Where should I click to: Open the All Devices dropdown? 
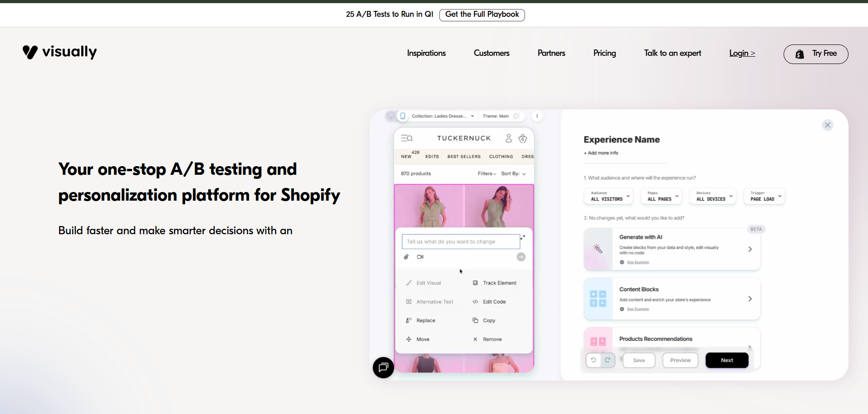pos(712,197)
